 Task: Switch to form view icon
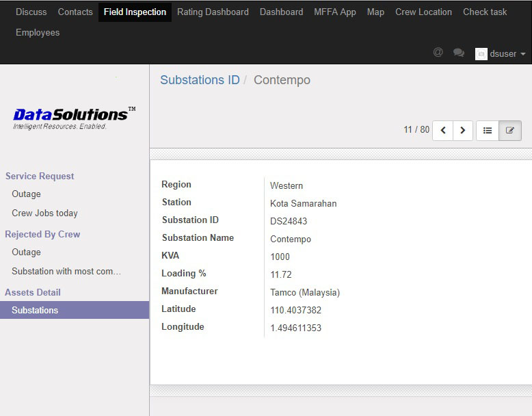coord(510,130)
